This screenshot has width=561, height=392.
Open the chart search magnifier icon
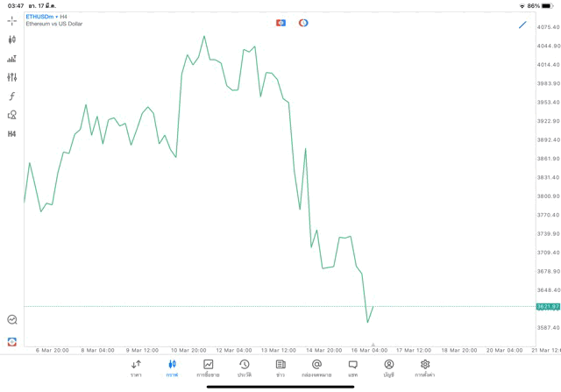11,320
